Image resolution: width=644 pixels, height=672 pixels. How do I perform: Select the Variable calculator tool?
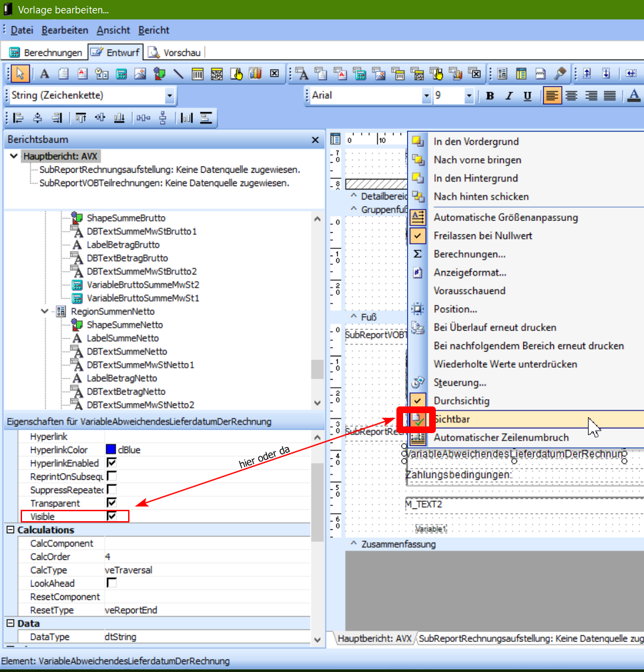(121, 73)
